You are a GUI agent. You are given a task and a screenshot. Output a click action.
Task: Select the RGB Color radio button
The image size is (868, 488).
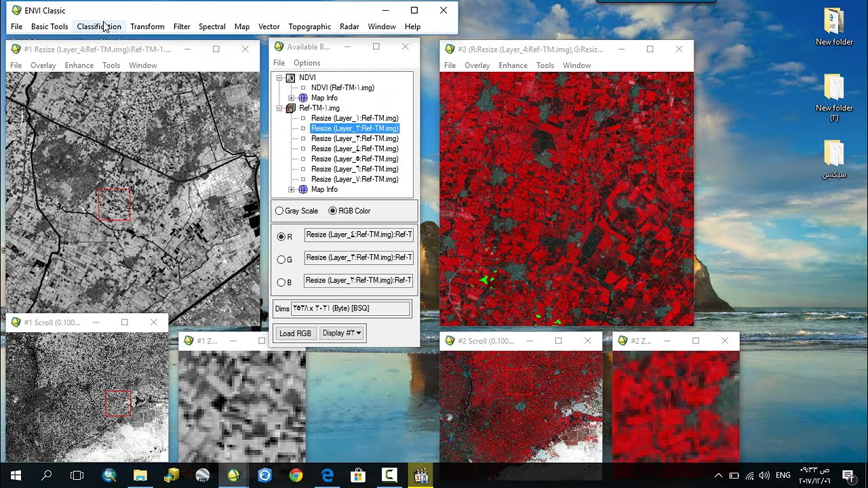pos(332,211)
